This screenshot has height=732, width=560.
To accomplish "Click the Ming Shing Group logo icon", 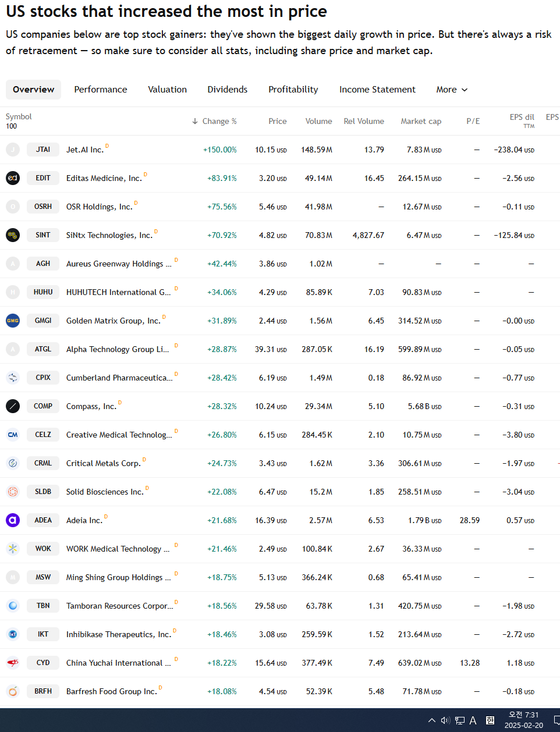I will point(13,577).
